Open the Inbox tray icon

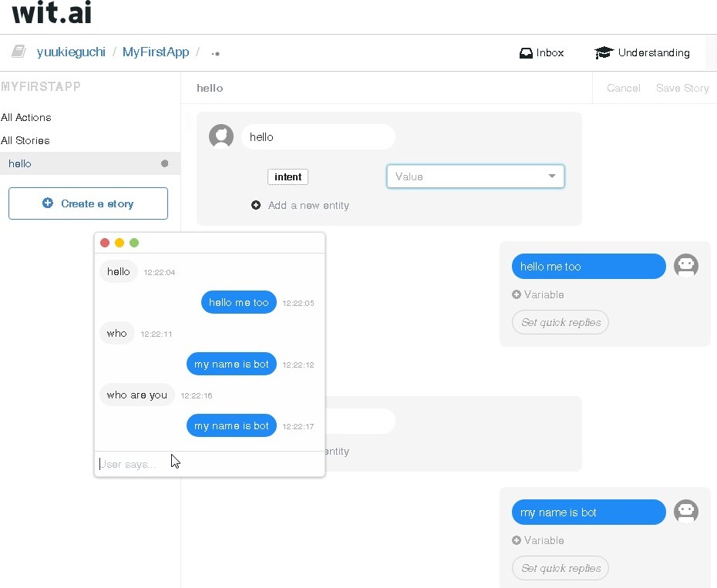526,53
